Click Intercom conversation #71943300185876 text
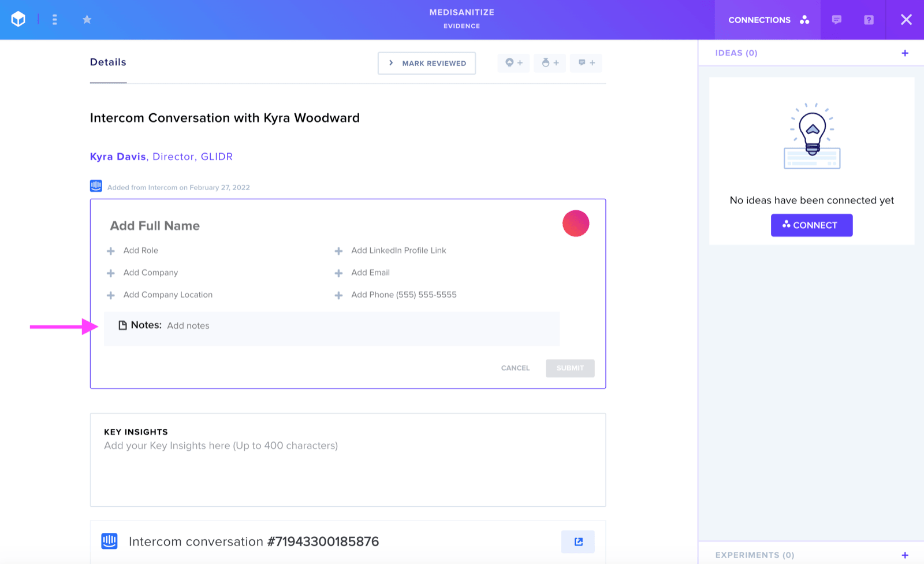This screenshot has width=924, height=564. coord(254,541)
